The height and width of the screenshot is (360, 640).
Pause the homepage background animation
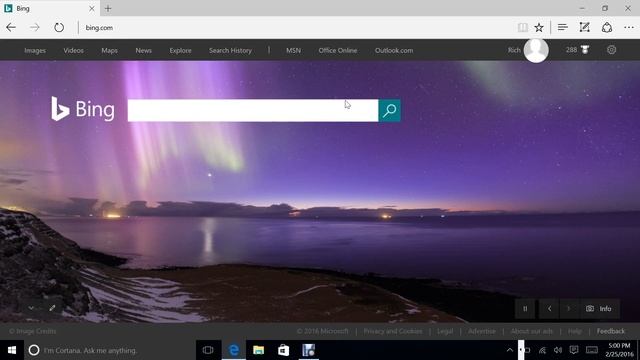[525, 309]
